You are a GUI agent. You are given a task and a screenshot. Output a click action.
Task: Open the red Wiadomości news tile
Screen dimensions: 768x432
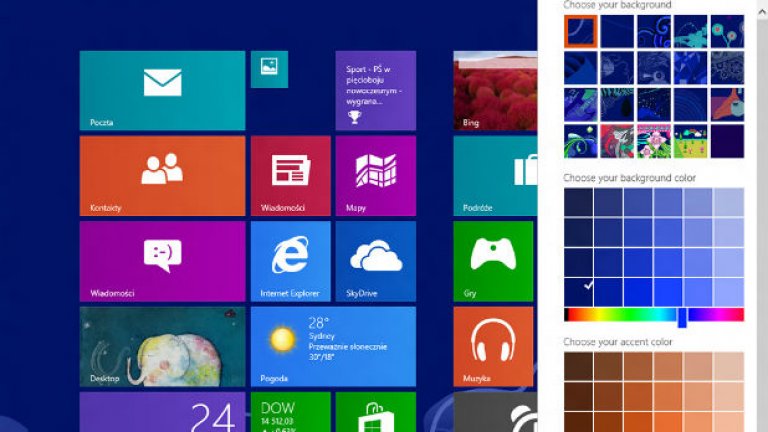click(290, 176)
